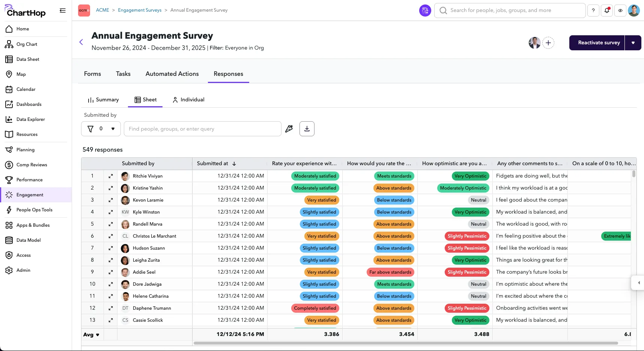644x351 pixels.
Task: Collapse the sidebar with the menu icon
Action: click(63, 11)
